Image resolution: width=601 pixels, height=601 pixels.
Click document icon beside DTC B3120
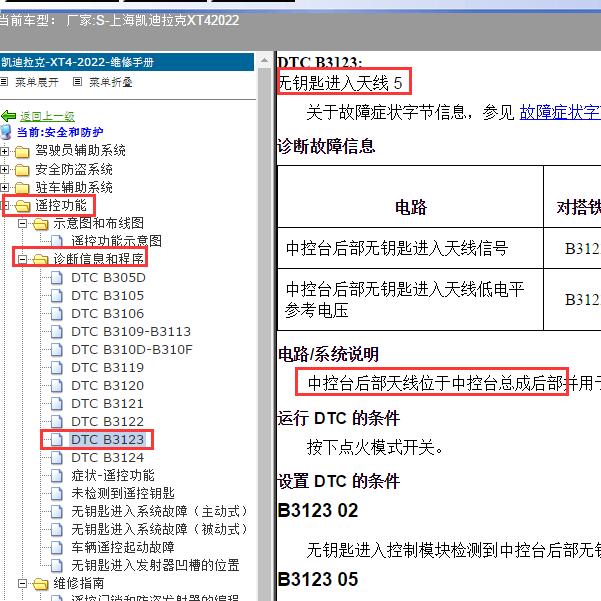(57, 386)
